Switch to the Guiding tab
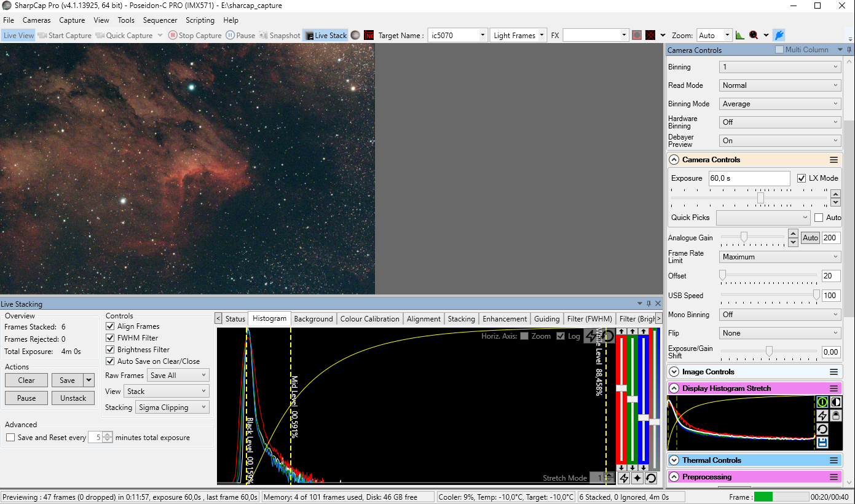The height and width of the screenshot is (504, 855). coord(546,319)
